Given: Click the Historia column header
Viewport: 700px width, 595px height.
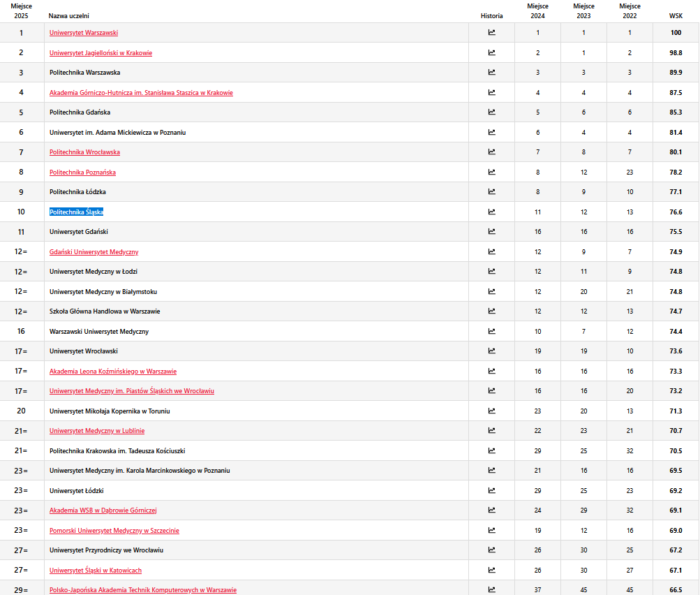Looking at the screenshot, I should (491, 15).
